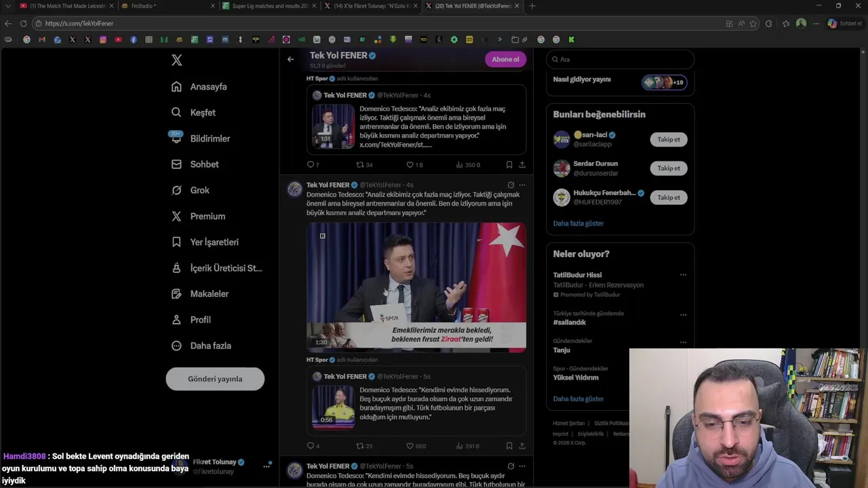The image size is (868, 488).
Task: Open Copilot Sohbet et button
Action: click(x=845, y=23)
